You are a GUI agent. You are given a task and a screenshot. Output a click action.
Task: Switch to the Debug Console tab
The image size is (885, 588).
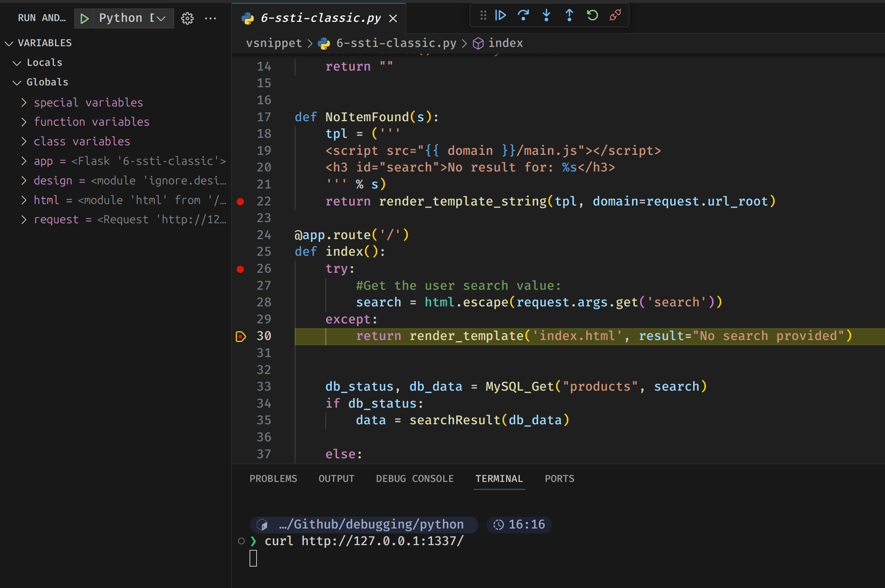(415, 479)
